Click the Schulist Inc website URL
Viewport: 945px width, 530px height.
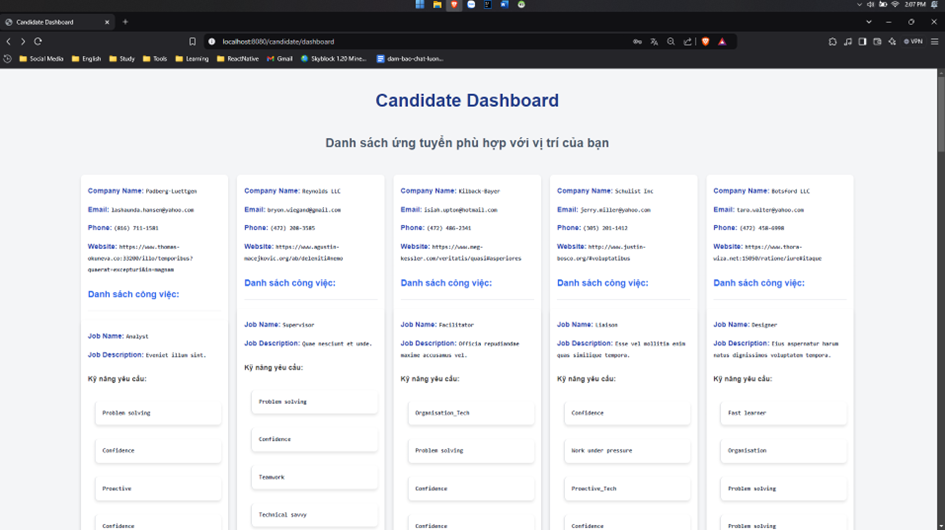pos(601,252)
